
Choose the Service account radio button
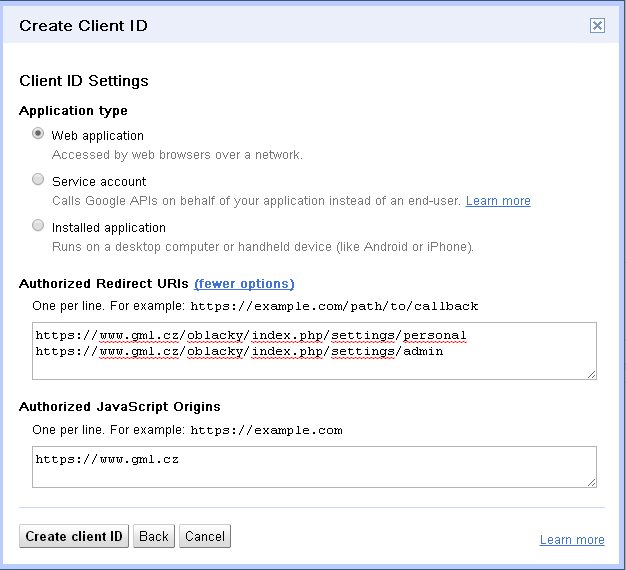pyautogui.click(x=38, y=180)
